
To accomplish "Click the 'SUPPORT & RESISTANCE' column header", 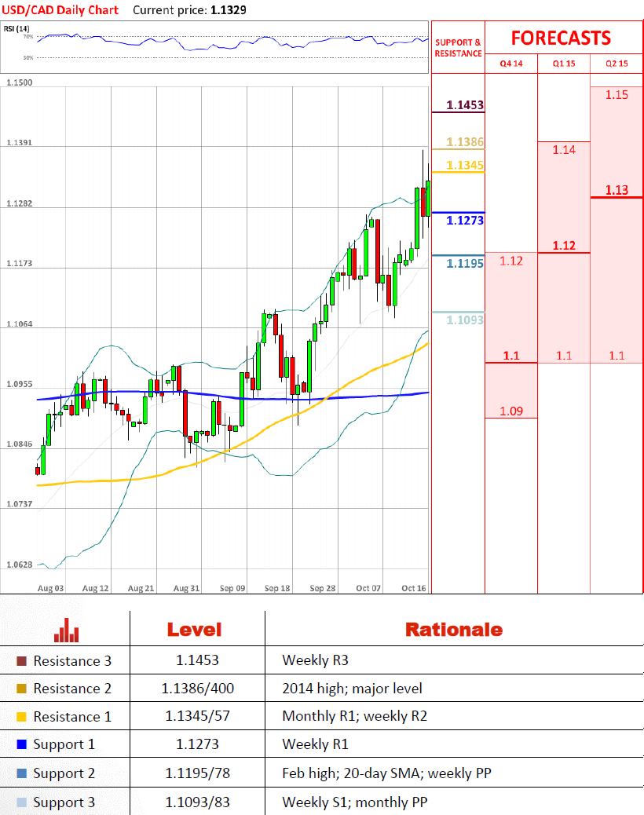I will click(x=458, y=48).
